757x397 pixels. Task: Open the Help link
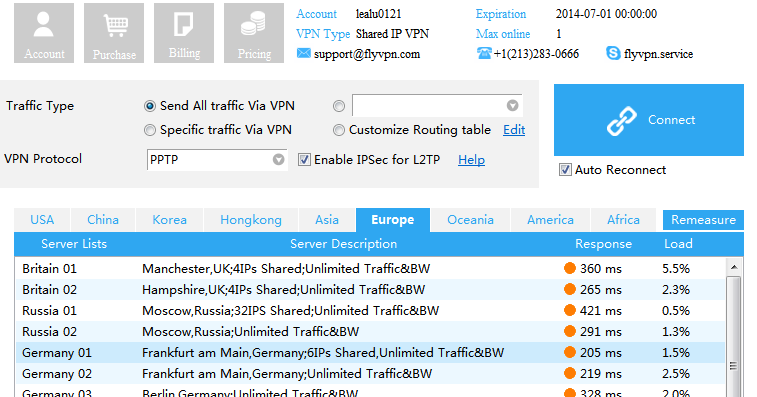tap(471, 160)
